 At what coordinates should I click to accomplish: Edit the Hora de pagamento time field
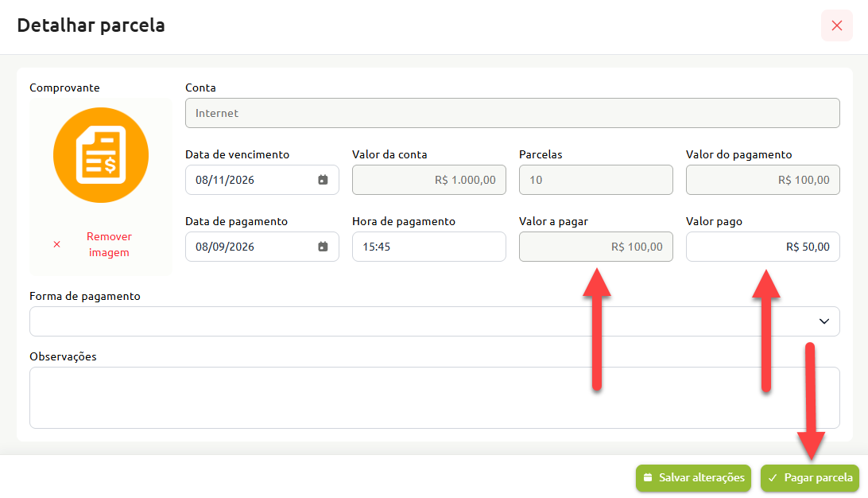[429, 247]
